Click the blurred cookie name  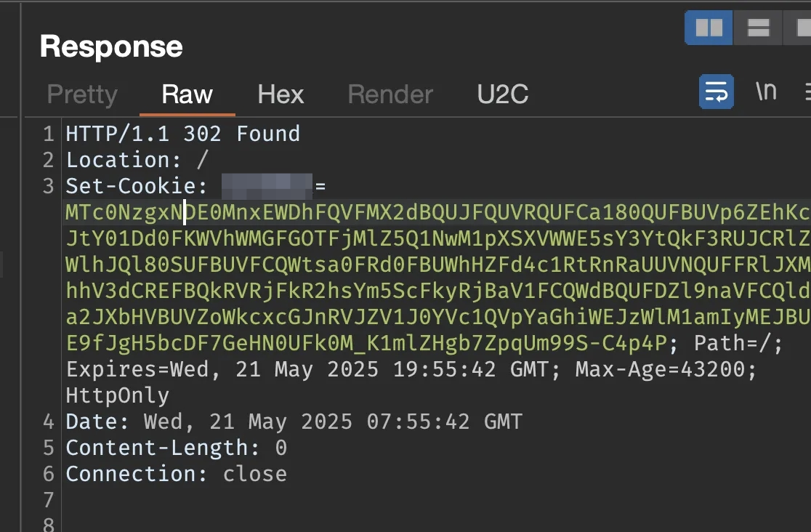pos(267,186)
